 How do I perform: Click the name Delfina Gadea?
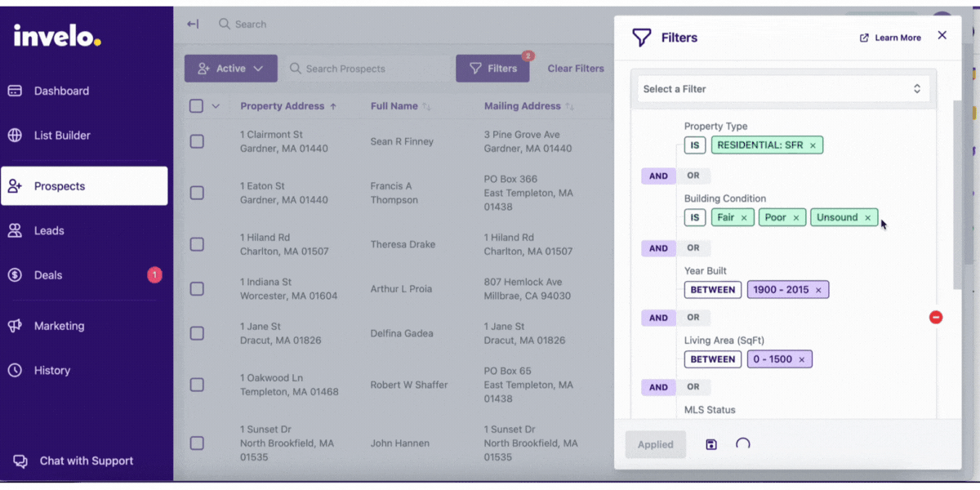[402, 333]
